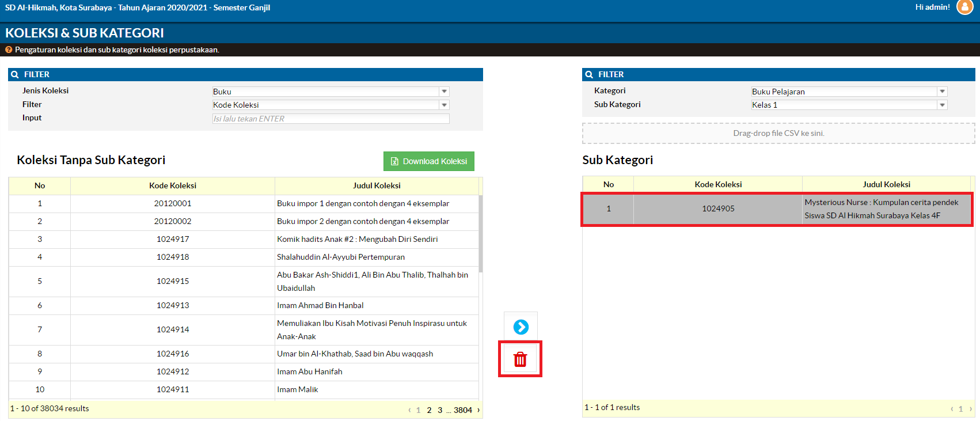Click Kode Koleksi header in Sub Kategori table
This screenshot has width=980, height=421.
pyautogui.click(x=718, y=184)
